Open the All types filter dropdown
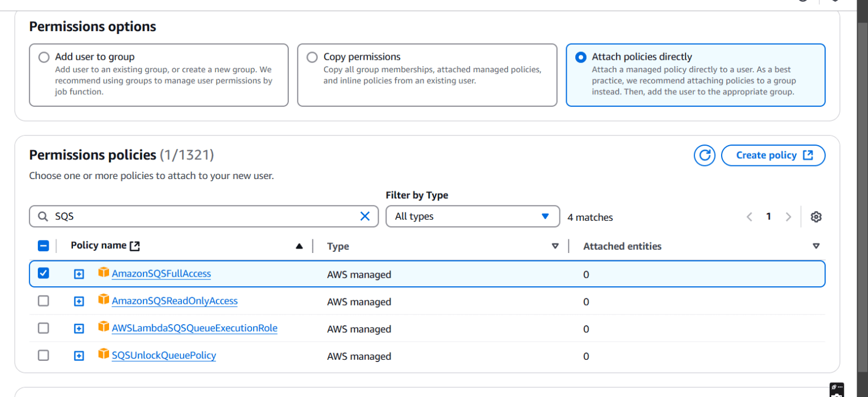Screen dimensions: 868x397 click(x=472, y=216)
